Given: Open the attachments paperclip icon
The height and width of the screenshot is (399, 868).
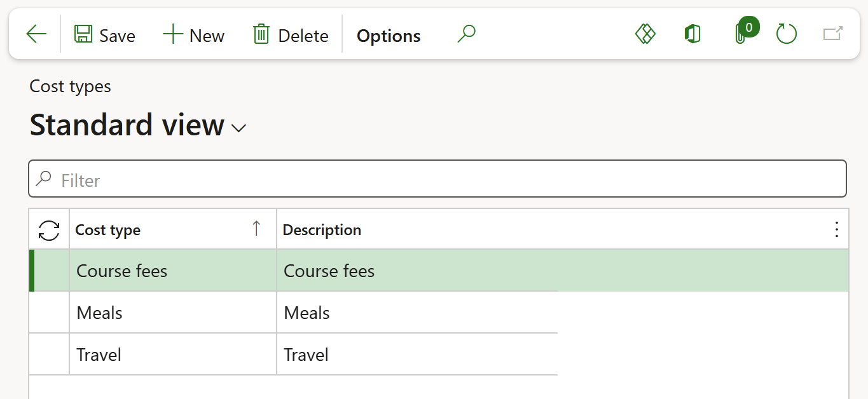Looking at the screenshot, I should [741, 34].
